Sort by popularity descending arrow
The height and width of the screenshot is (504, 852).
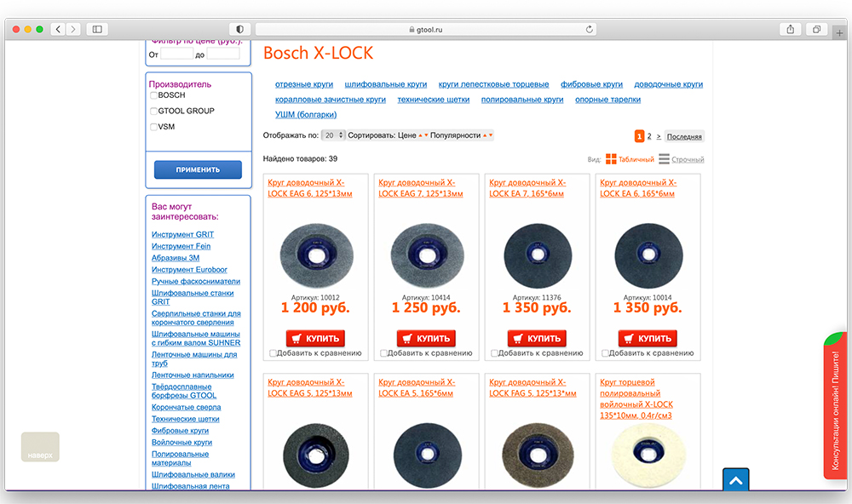point(491,135)
